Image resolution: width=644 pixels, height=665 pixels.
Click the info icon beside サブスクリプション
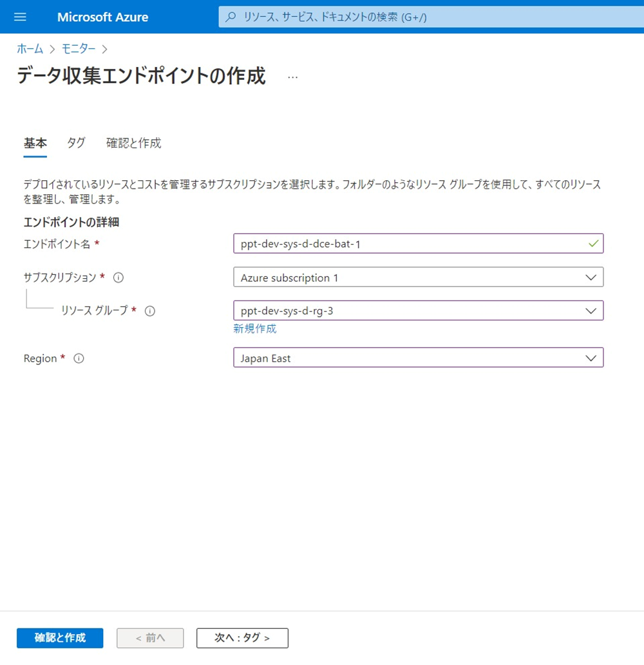click(x=118, y=278)
